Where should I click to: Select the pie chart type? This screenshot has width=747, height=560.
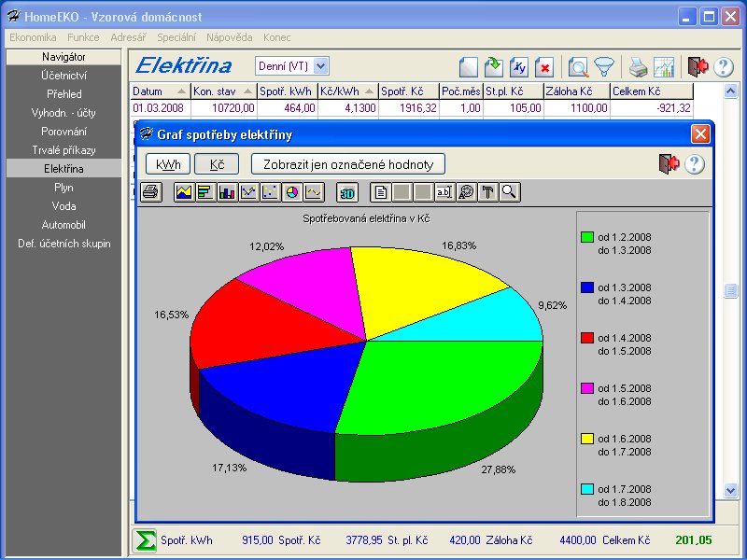click(x=292, y=192)
